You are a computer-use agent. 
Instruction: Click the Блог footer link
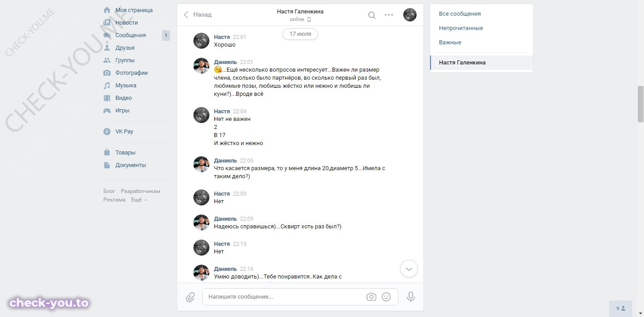109,191
